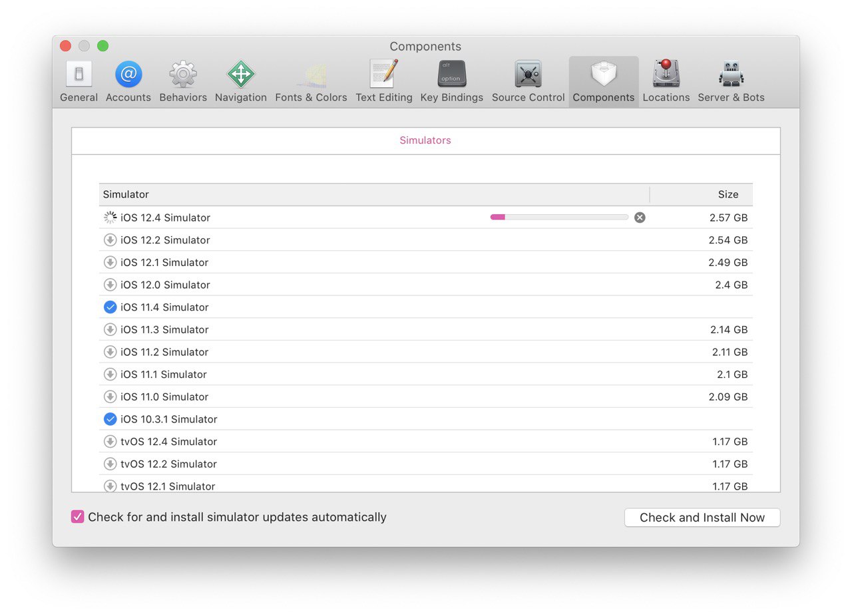
Task: Open the Fonts & Colors pane
Action: [x=311, y=82]
